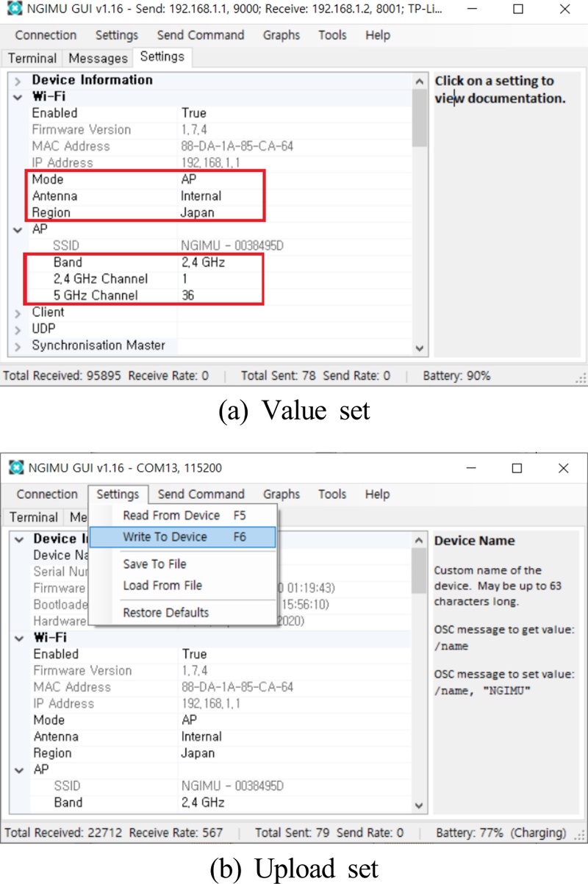Switch to Messages tab in top window
This screenshot has height=884, width=588.
pyautogui.click(x=98, y=58)
